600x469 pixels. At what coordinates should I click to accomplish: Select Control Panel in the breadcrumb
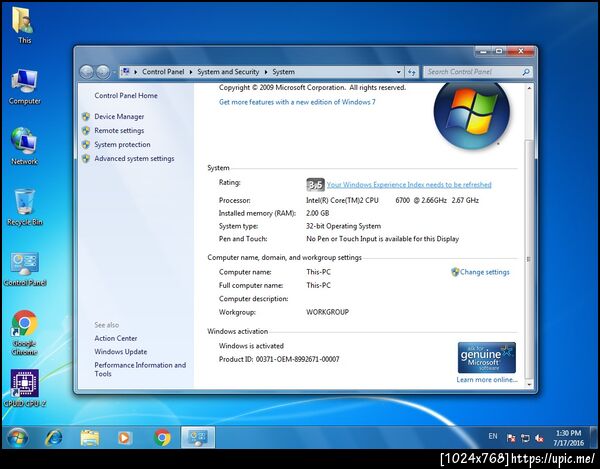tap(163, 72)
